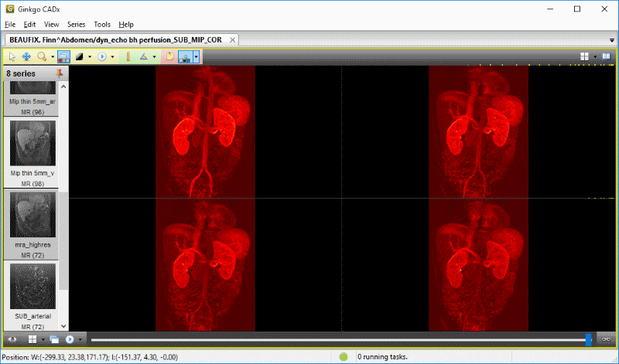Select the ruler measurement tool
Screen dimensions: 619x364
[x=128, y=56]
